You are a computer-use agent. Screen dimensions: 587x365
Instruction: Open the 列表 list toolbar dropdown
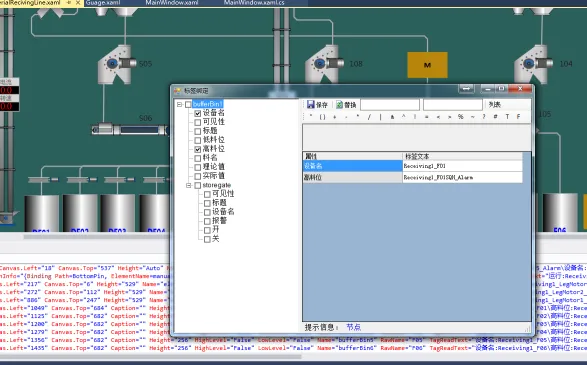point(495,104)
